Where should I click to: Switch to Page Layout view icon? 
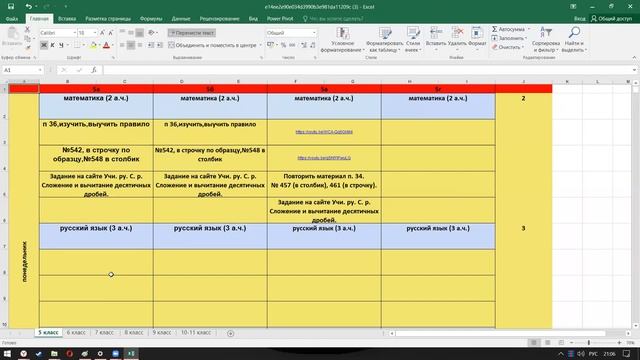click(x=548, y=342)
